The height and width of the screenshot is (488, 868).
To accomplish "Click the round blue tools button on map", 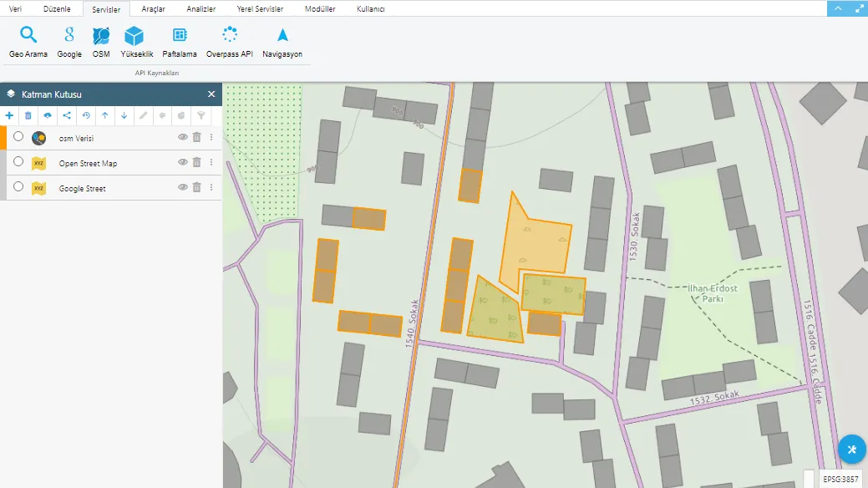I will pos(852,450).
